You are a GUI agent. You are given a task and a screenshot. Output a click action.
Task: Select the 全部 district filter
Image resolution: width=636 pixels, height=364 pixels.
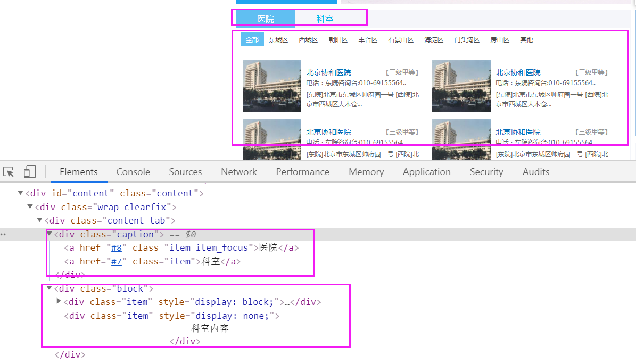[251, 39]
